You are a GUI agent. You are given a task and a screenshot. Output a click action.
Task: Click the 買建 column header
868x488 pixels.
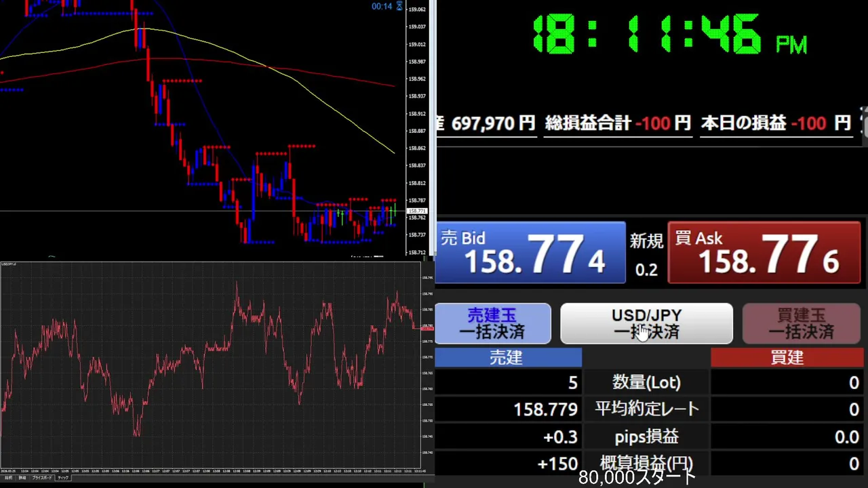[787, 358]
